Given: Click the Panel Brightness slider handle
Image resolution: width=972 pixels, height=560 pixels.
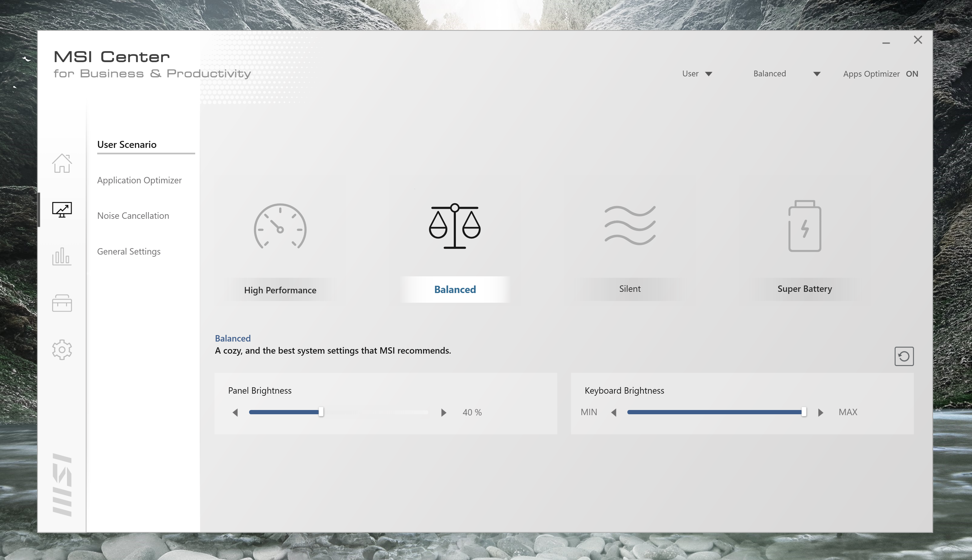Looking at the screenshot, I should click(321, 412).
